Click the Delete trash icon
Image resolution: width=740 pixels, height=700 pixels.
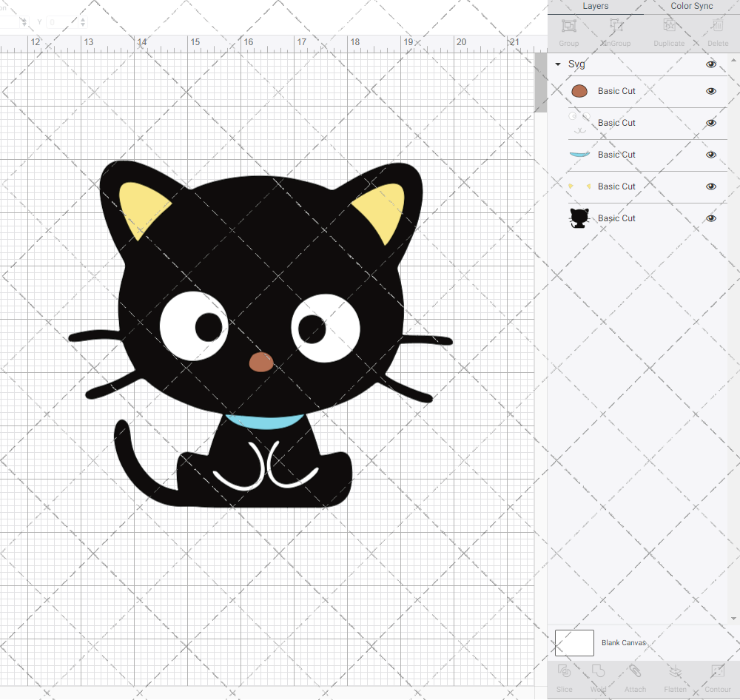718,26
